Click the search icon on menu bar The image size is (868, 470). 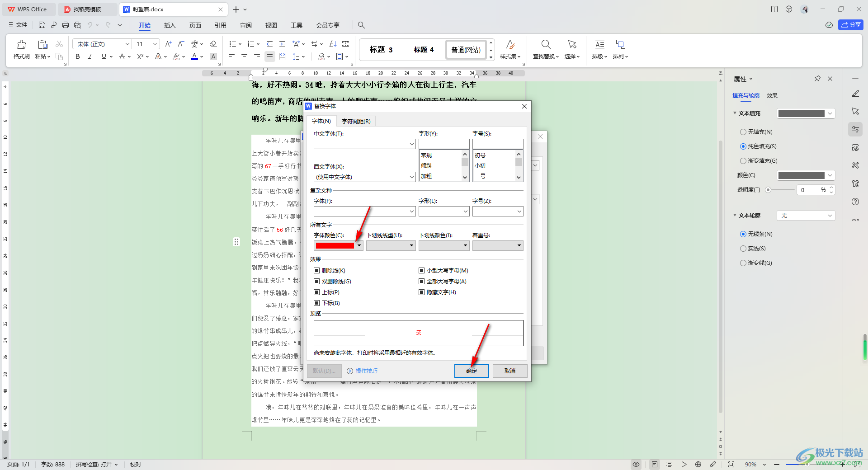[x=361, y=25]
